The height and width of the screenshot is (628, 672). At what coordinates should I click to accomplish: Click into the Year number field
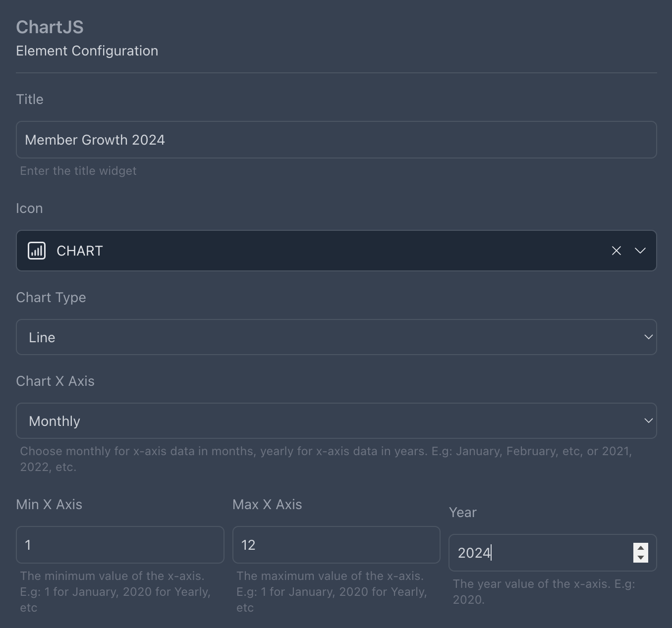(553, 553)
